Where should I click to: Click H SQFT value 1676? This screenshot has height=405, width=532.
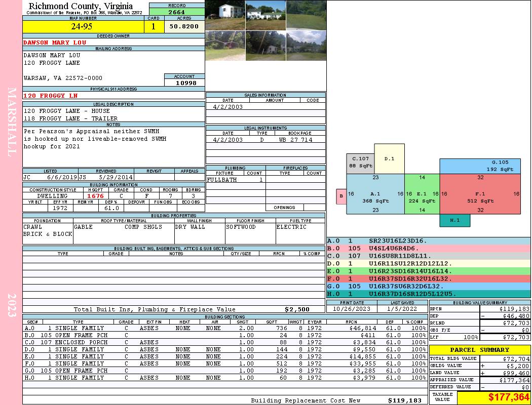click(95, 196)
